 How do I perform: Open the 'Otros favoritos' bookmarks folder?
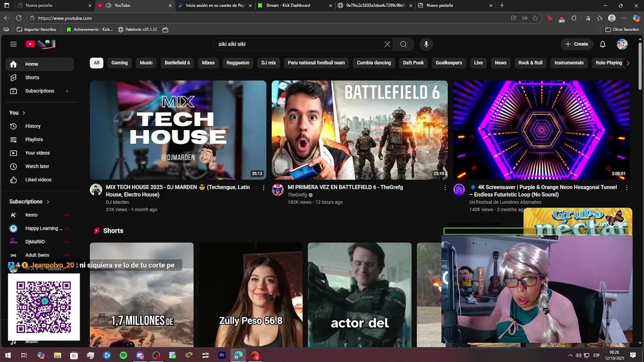(x=622, y=30)
